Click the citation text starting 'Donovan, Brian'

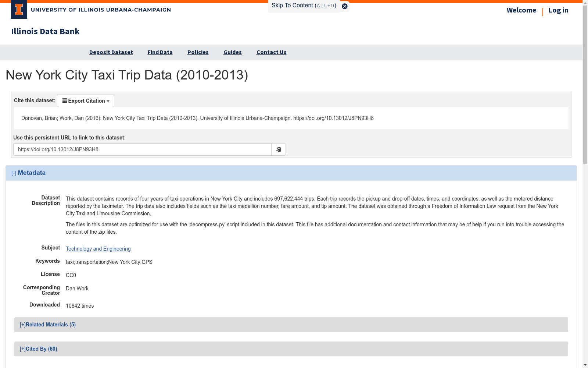(x=197, y=118)
